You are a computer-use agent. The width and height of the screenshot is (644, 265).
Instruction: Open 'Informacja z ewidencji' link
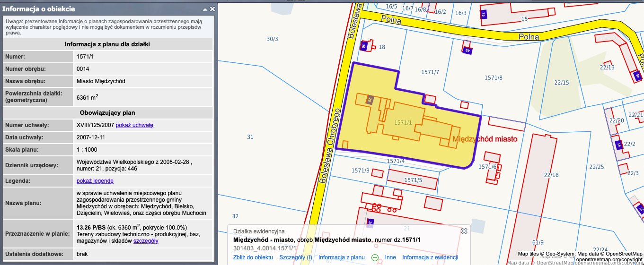tap(430, 257)
